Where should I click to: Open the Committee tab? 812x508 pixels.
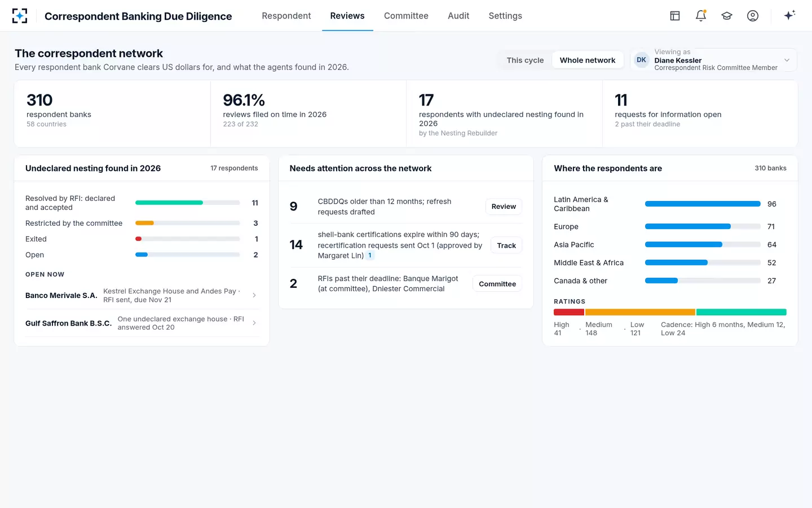[x=406, y=16]
